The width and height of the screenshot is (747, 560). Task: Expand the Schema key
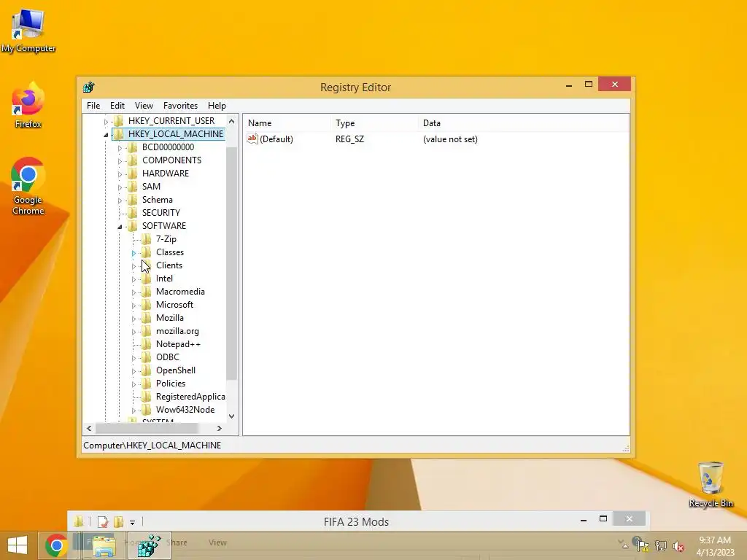120,201
